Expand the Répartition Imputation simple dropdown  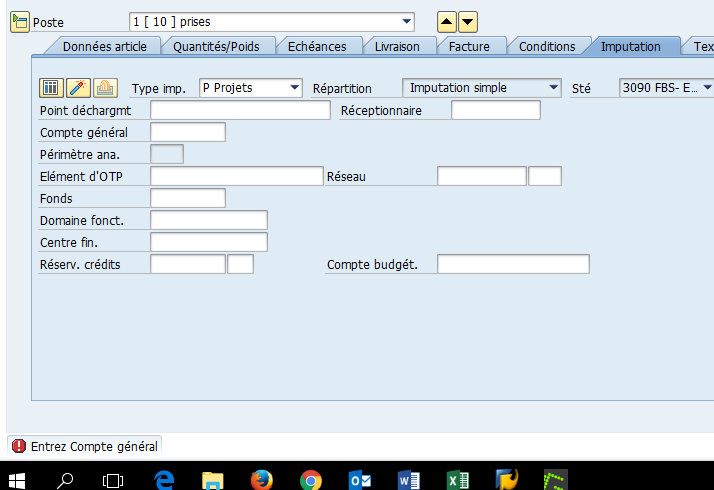point(553,87)
